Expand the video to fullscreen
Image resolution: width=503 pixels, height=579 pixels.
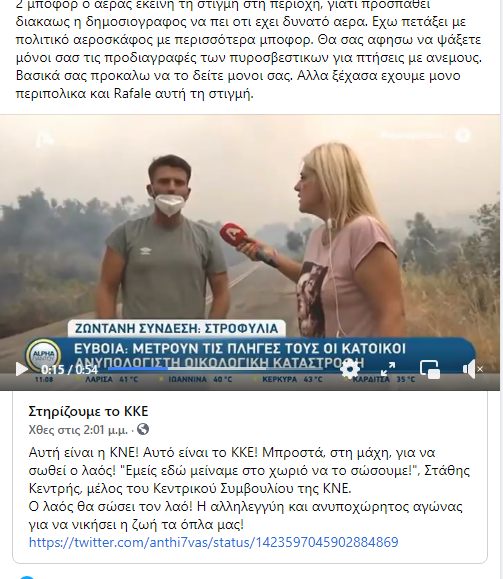click(388, 369)
